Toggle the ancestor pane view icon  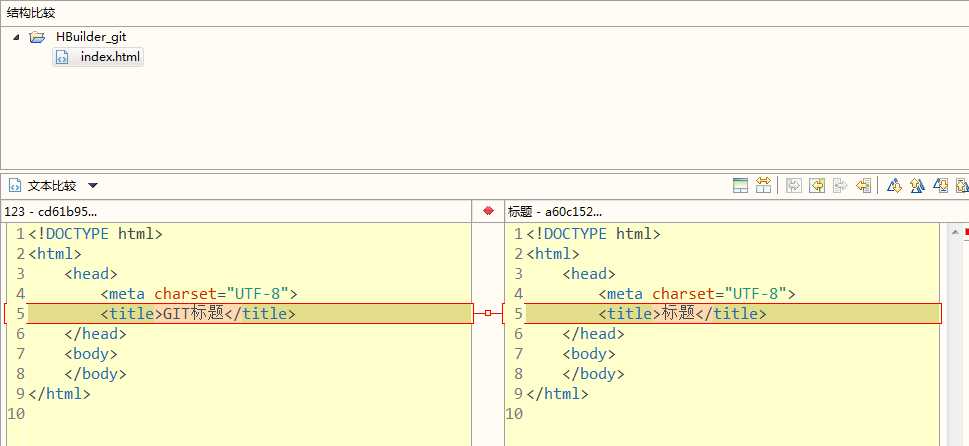tap(740, 185)
